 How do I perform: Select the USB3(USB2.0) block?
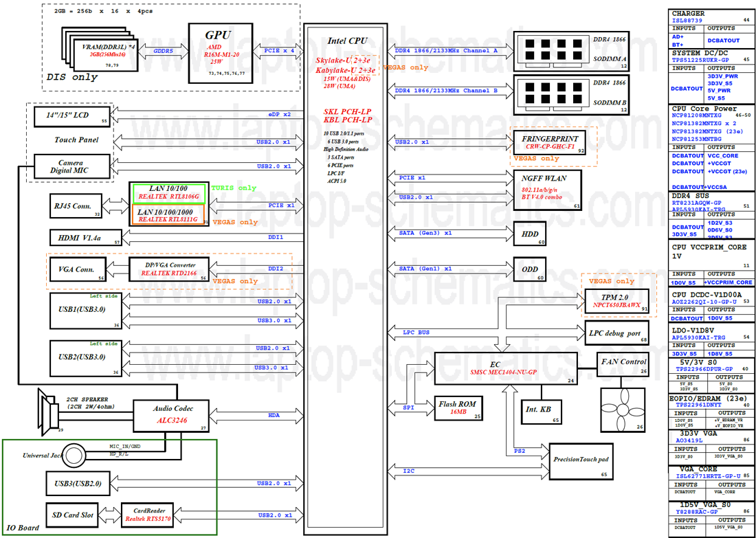[x=77, y=483]
